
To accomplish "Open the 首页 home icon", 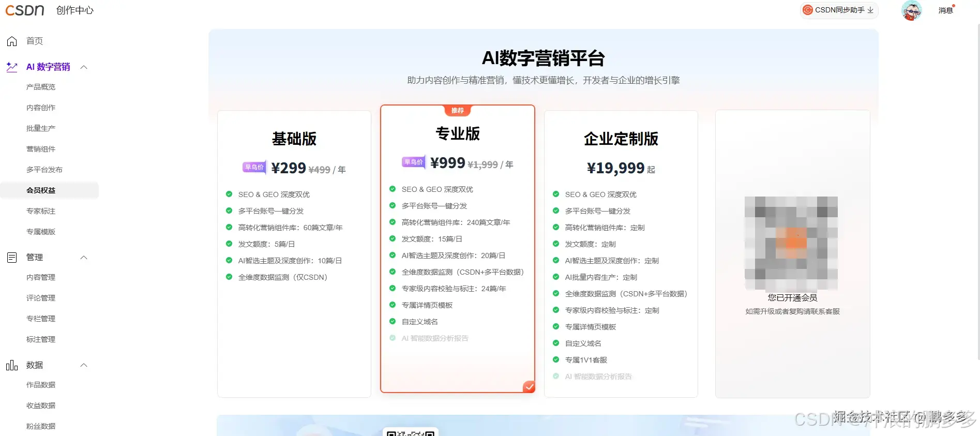I will [x=12, y=41].
